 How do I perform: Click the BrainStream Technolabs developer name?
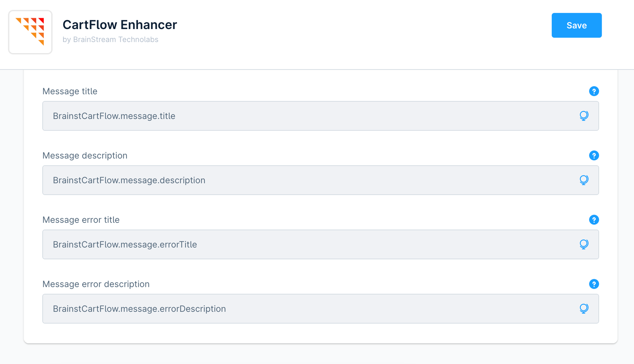click(x=110, y=39)
